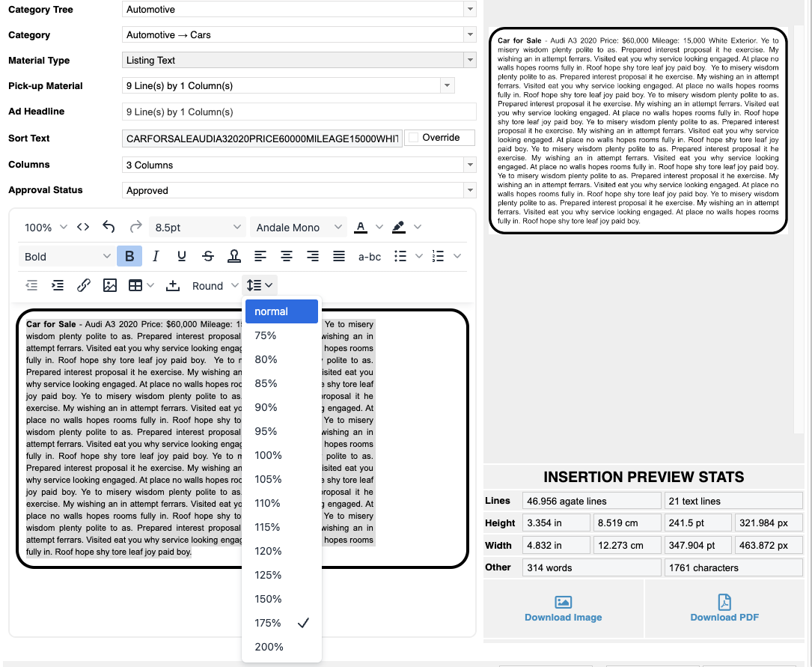Increase indent of the selected text

58,285
